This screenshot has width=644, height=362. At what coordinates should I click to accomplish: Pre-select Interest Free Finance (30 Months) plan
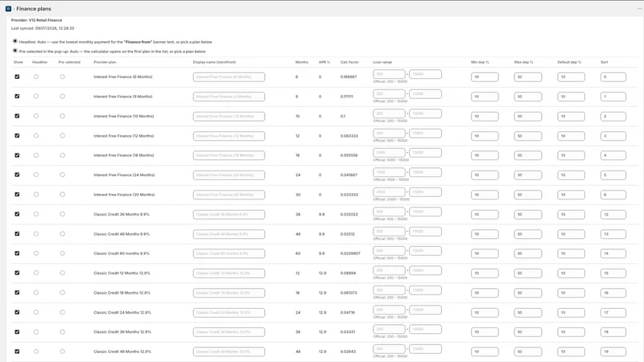tap(63, 195)
